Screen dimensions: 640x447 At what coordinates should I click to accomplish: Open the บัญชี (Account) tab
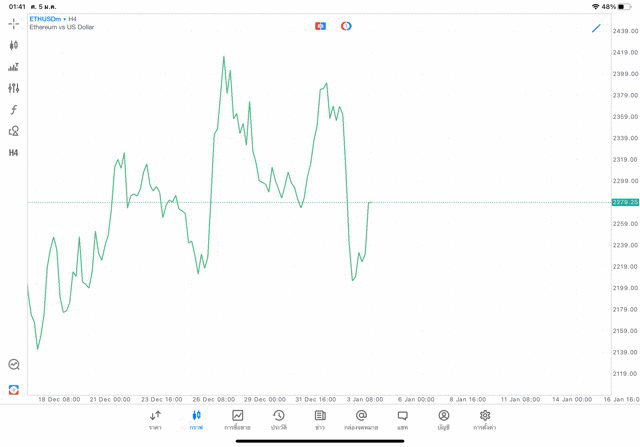pyautogui.click(x=443, y=420)
